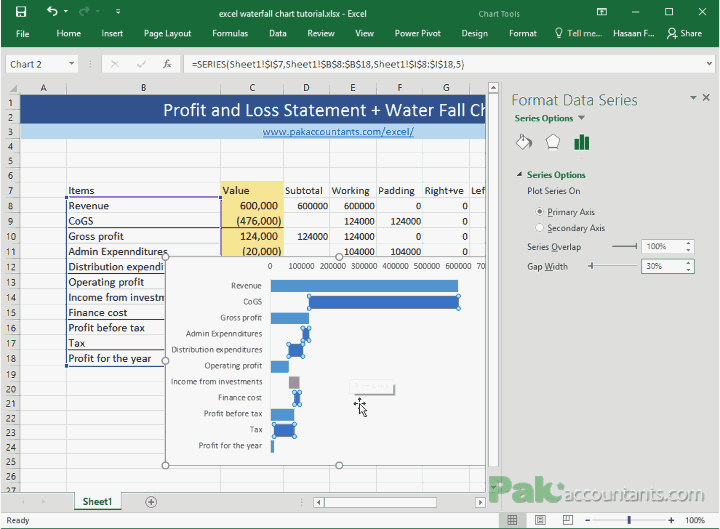Open the File menu
Image resolution: width=720 pixels, height=529 pixels.
[x=22, y=34]
